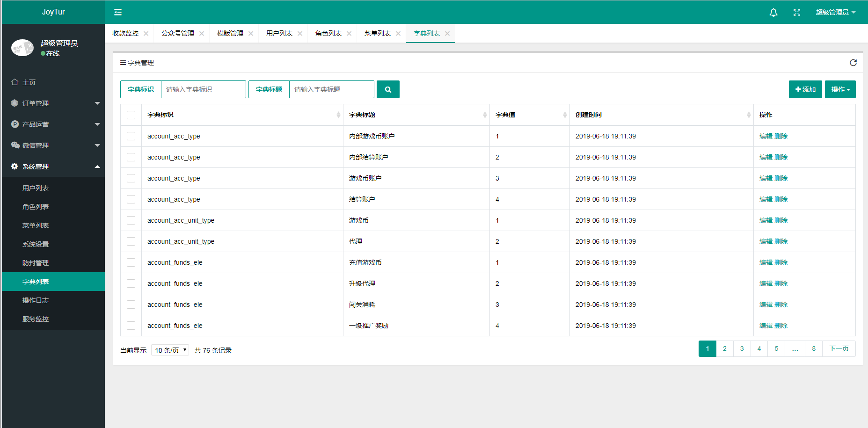Screen dimensions: 868x428
Task: Toggle fullscreen mode icon
Action: coord(797,13)
